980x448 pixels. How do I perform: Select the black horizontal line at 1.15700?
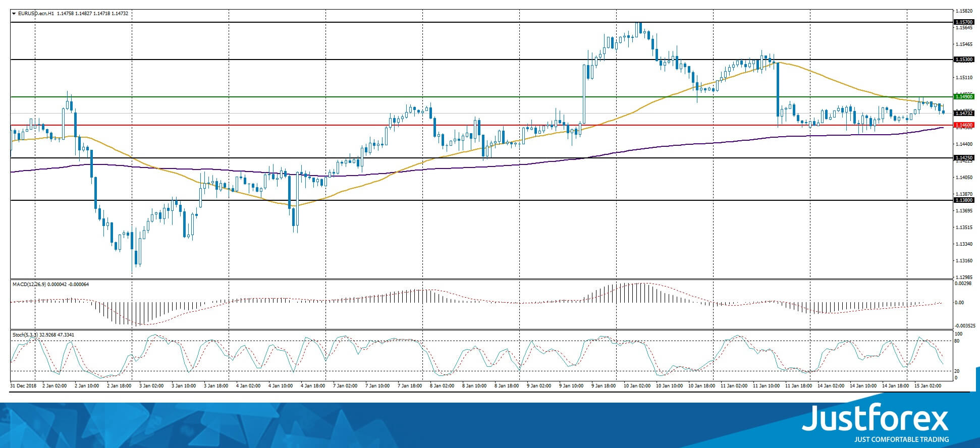482,22
